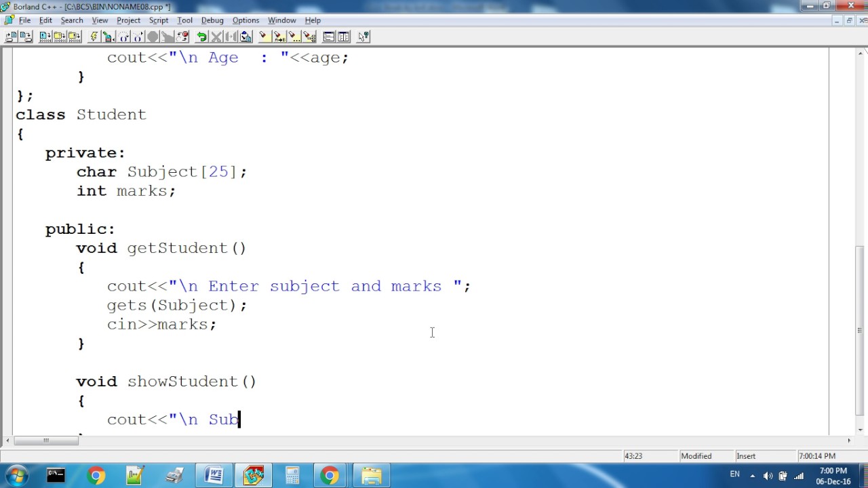The width and height of the screenshot is (868, 488).
Task: Click the "int marks;" code line
Action: coord(126,191)
